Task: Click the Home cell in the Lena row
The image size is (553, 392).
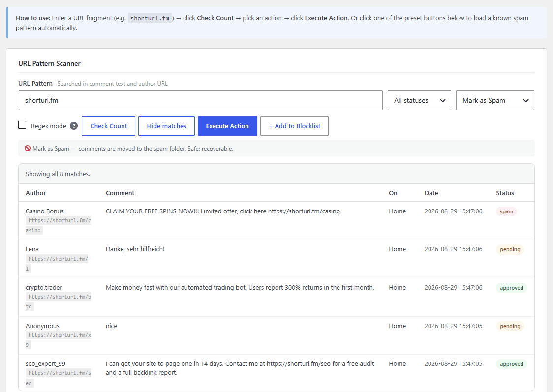Action: coord(397,249)
